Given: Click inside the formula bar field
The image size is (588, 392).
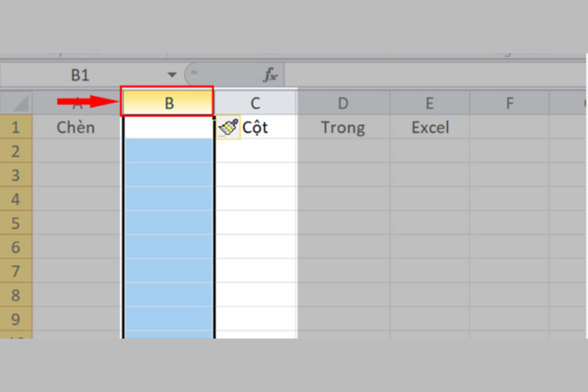Looking at the screenshot, I should [435, 74].
